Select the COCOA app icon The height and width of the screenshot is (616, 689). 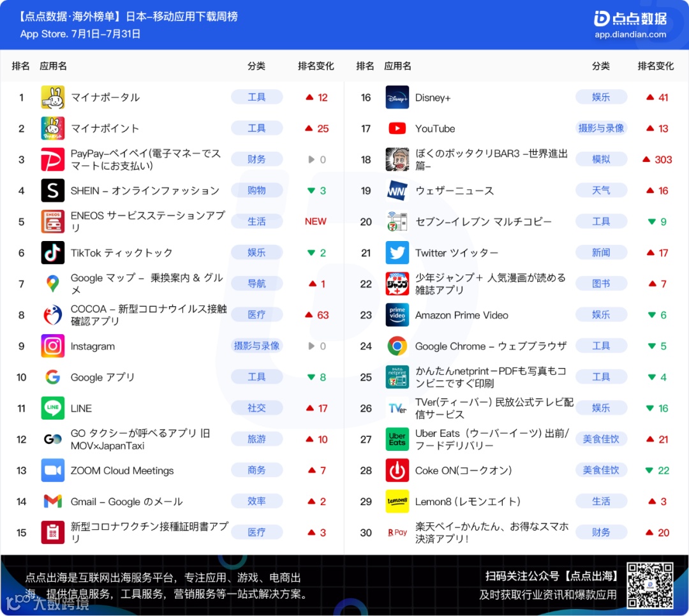click(x=53, y=315)
